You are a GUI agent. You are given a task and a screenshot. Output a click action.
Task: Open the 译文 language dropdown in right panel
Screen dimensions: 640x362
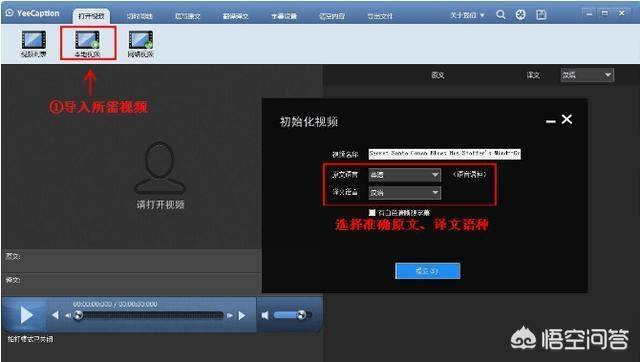point(587,75)
